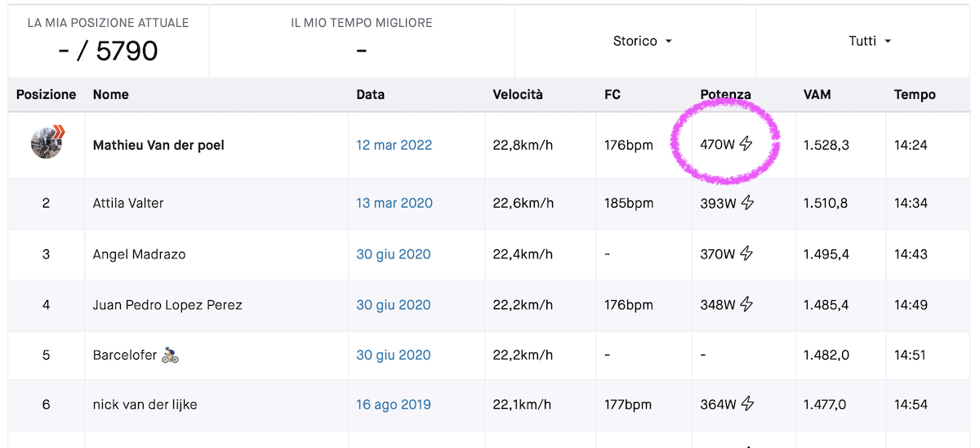980x448 pixels.
Task: Open the Storico dropdown filter
Action: click(x=642, y=41)
